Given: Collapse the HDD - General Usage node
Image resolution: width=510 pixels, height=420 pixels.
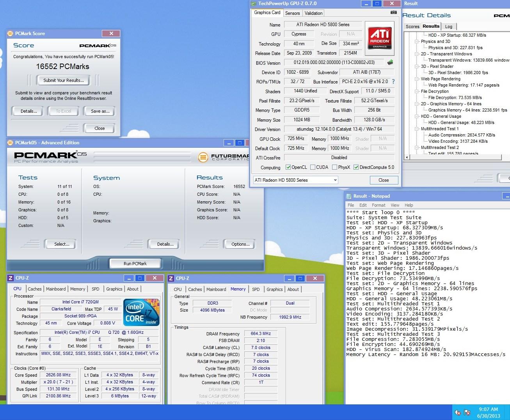Looking at the screenshot, I should (416, 116).
